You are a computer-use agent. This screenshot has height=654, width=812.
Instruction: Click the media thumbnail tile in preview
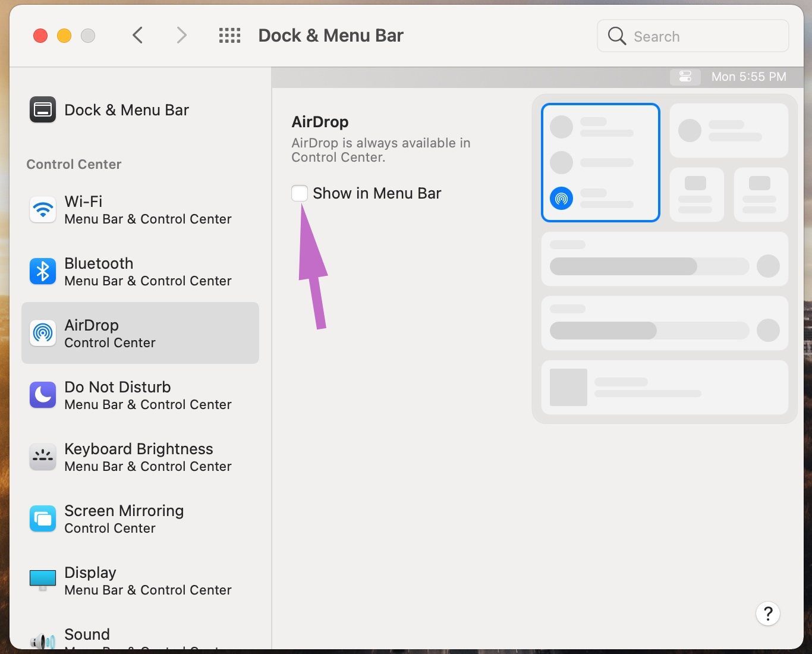[568, 387]
